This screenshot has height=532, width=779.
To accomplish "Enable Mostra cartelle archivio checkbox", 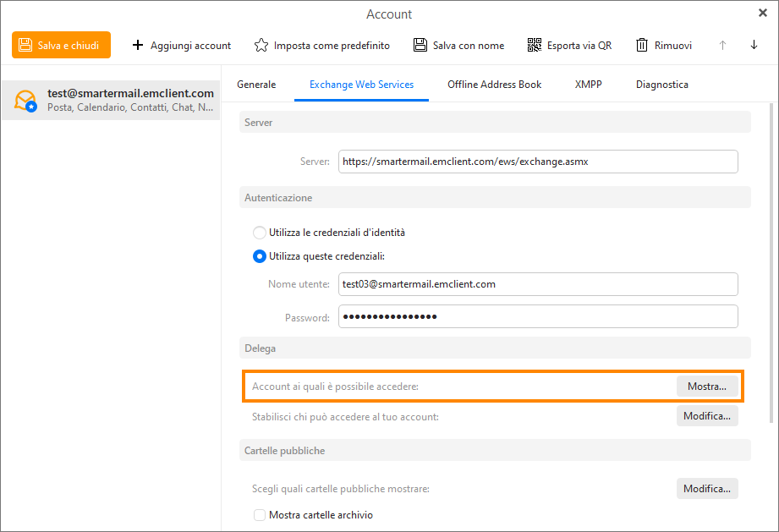I will tap(260, 515).
